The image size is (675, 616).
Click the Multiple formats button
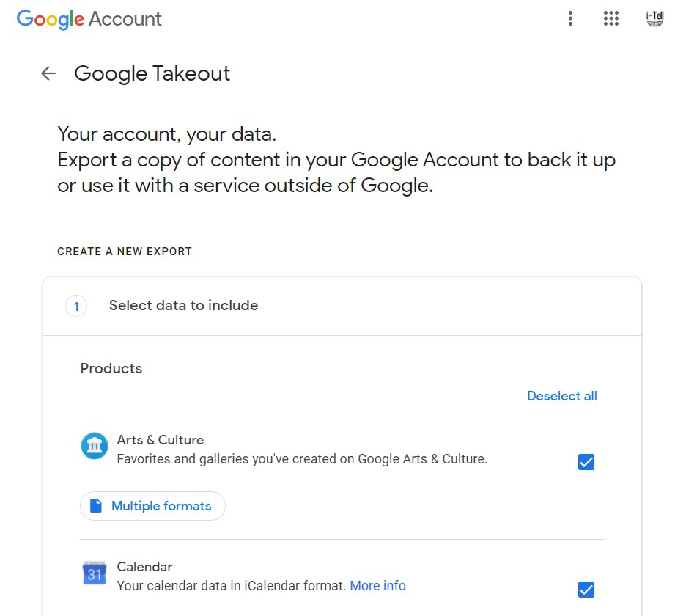point(152,506)
